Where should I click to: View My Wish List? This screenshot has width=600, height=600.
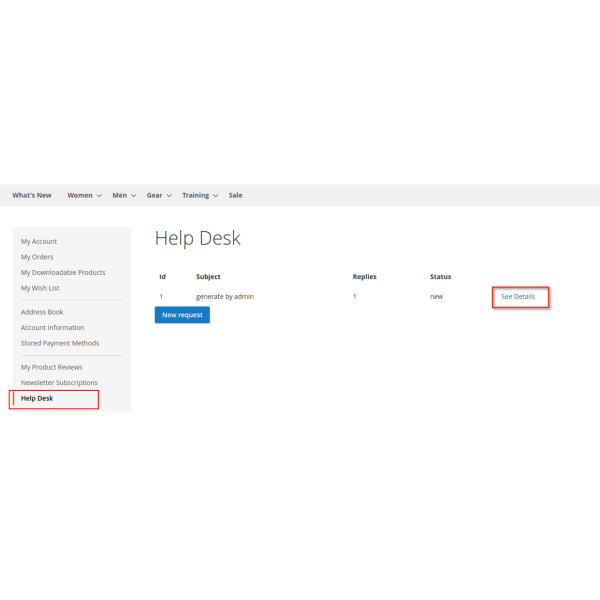pos(39,288)
